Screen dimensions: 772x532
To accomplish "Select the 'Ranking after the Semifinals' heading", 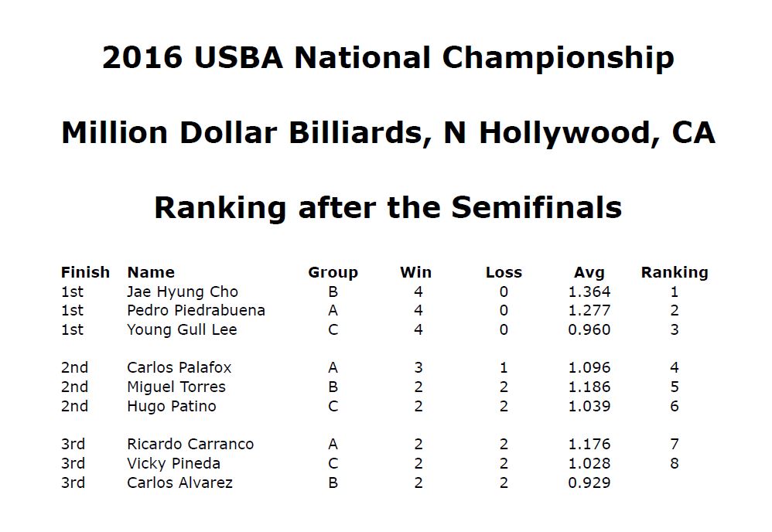I will click(388, 208).
